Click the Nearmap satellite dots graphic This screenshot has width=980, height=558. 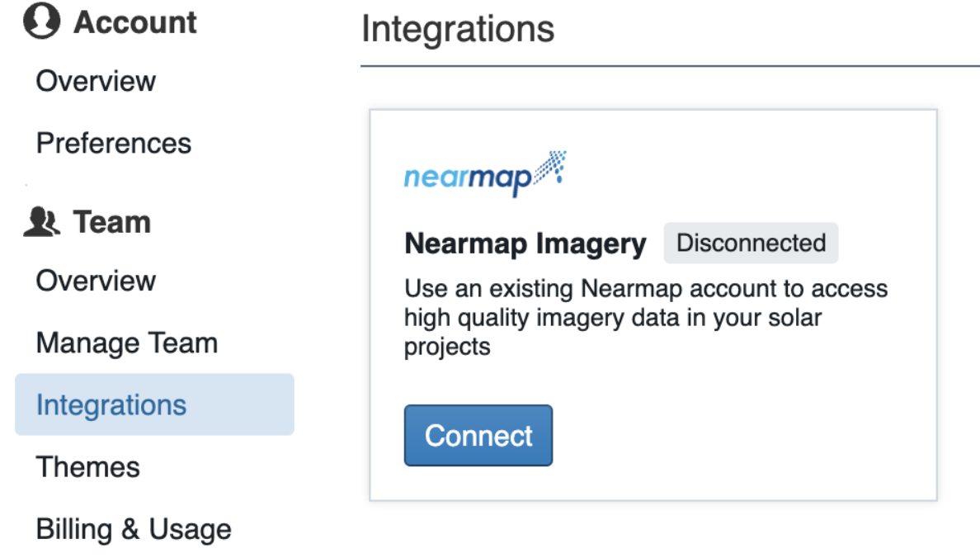[x=550, y=167]
